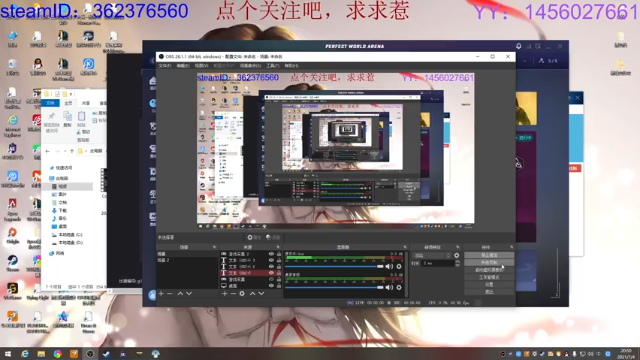This screenshot has width=640, height=360.
Task: Switch to the 主页 tab in File Explorer
Action: tap(68, 103)
